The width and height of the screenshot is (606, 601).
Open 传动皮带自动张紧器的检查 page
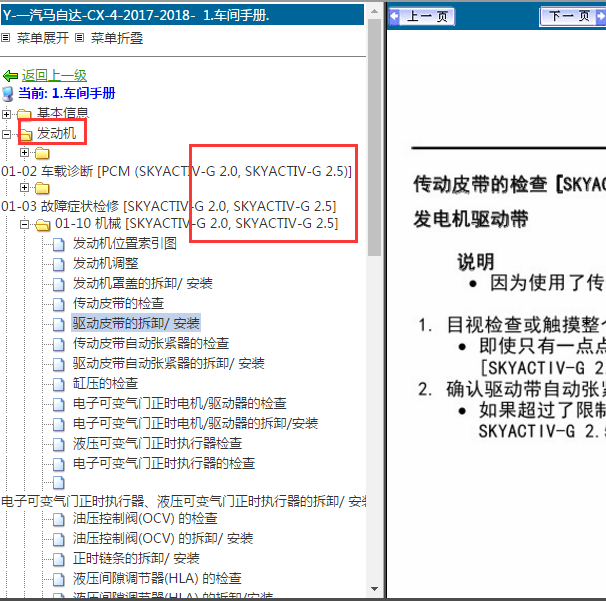(x=151, y=344)
